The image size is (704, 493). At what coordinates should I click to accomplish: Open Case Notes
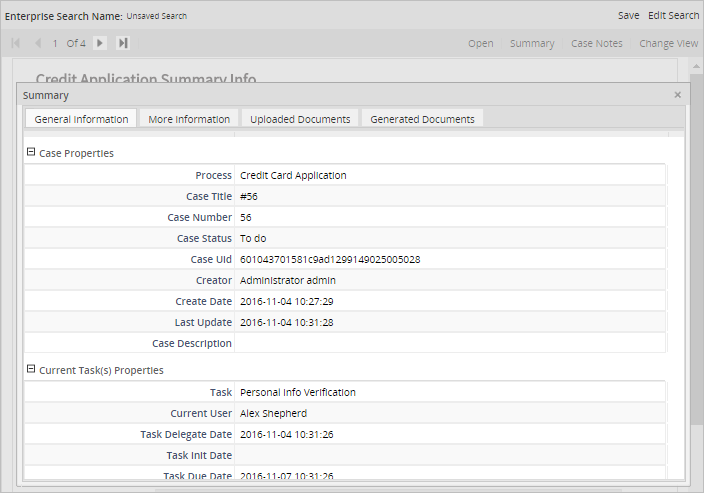pyautogui.click(x=596, y=44)
